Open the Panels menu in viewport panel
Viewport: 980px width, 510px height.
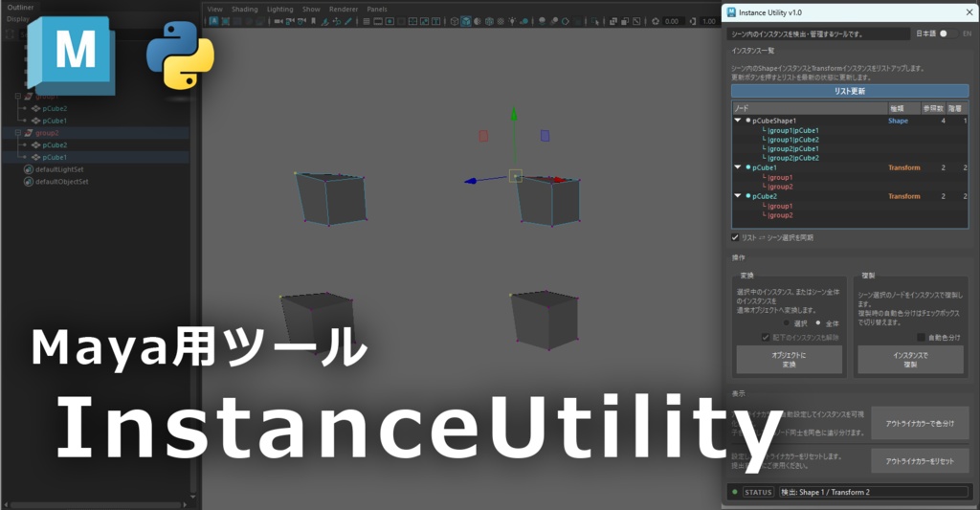pyautogui.click(x=377, y=10)
